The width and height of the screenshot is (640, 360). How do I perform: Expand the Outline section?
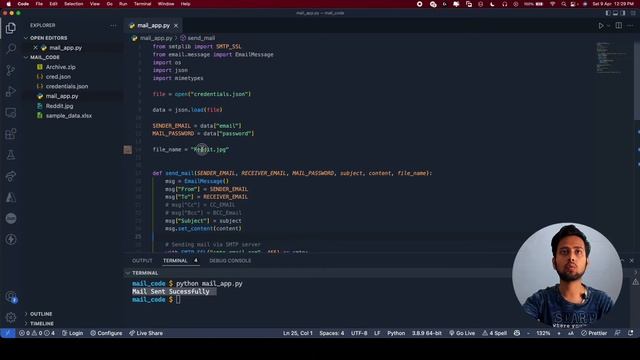tap(41, 314)
